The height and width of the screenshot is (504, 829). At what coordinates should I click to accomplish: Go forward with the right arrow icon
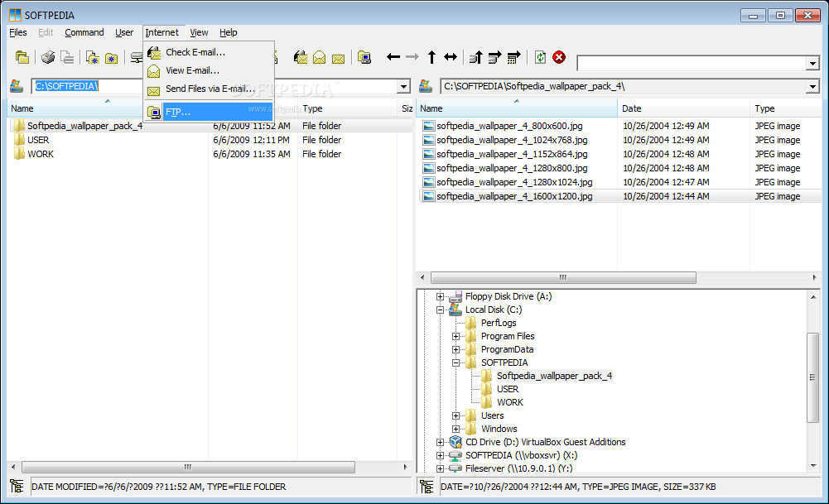click(412, 56)
